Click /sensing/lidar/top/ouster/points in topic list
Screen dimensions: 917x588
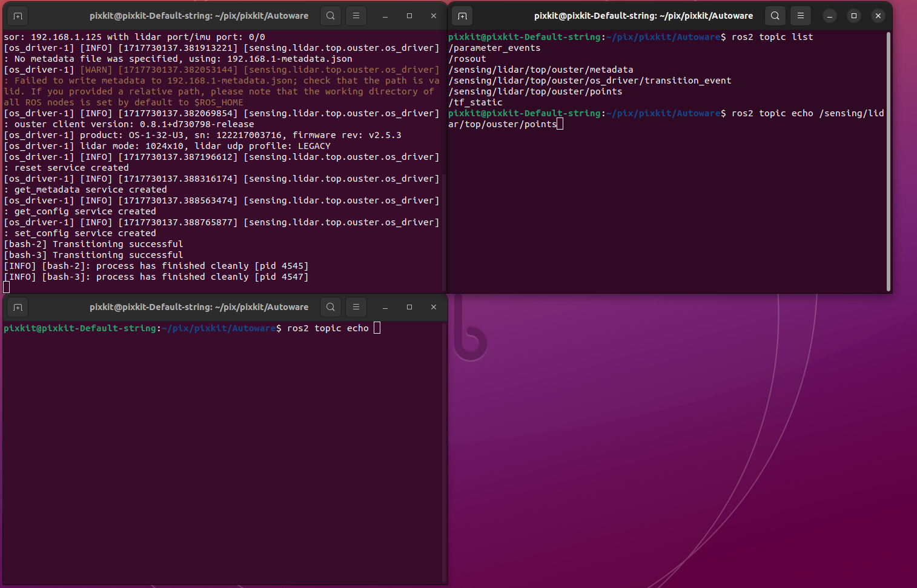pos(535,91)
